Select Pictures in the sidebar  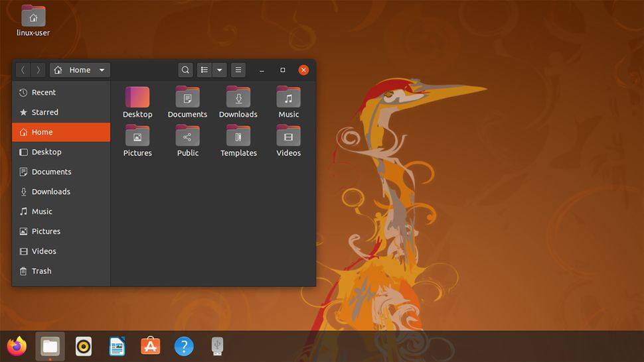(x=61, y=231)
